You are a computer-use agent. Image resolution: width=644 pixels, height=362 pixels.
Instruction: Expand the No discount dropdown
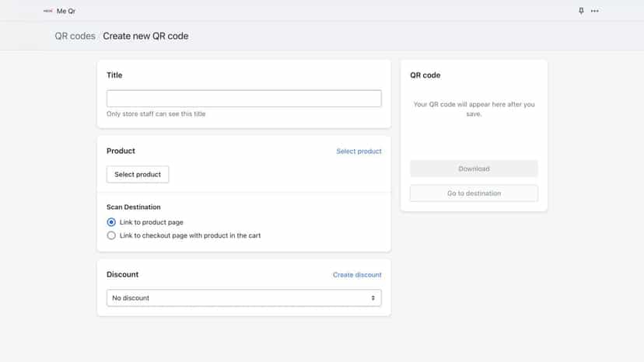[x=244, y=298]
